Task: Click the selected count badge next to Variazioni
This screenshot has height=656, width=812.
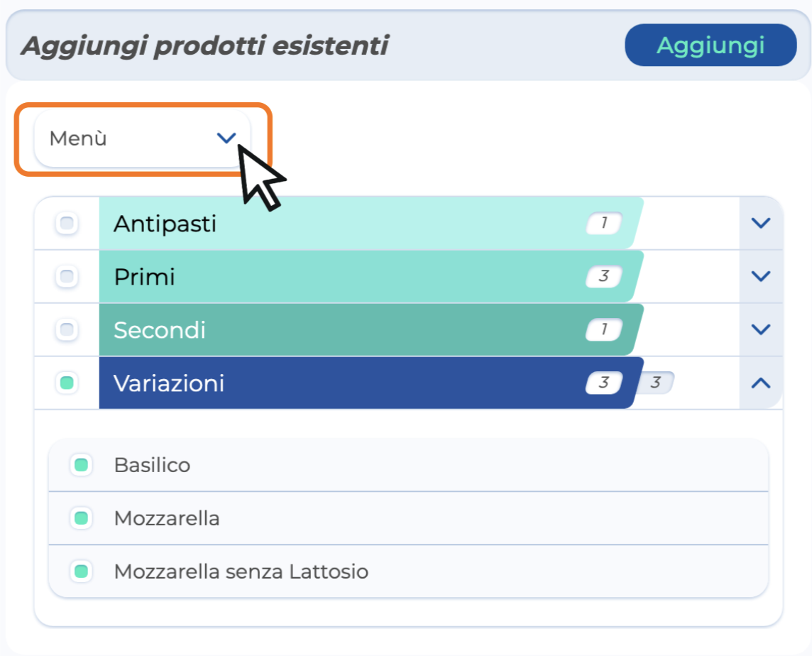Action: 656,383
